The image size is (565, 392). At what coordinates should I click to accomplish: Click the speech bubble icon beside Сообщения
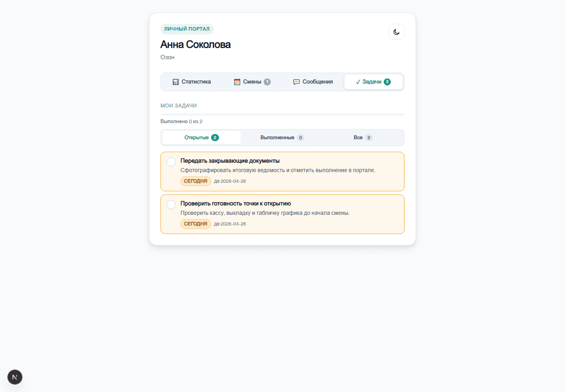(x=297, y=82)
